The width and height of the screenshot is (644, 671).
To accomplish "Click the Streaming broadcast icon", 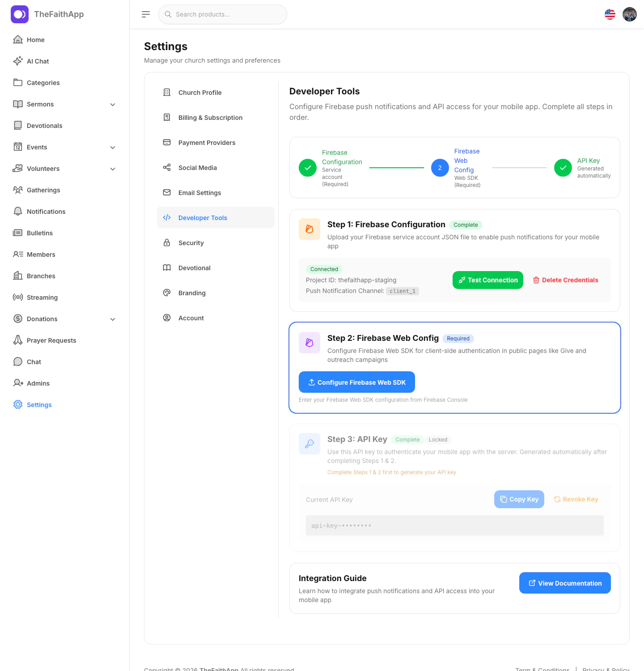I will pyautogui.click(x=18, y=297).
